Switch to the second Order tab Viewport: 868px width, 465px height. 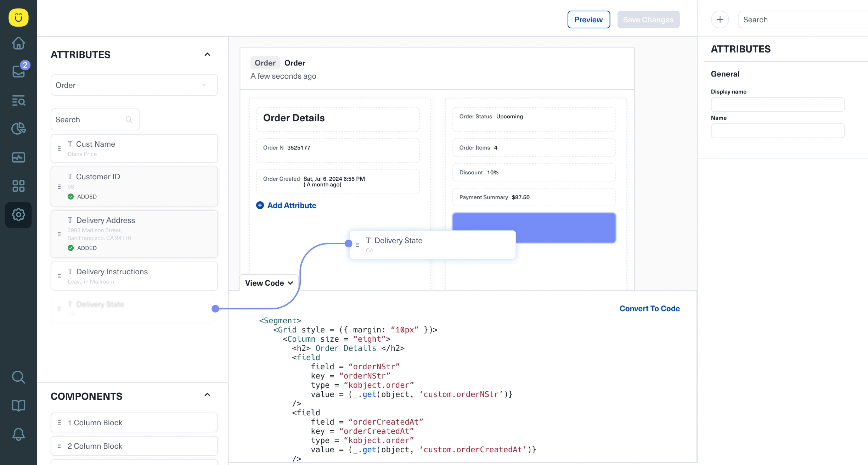(295, 63)
